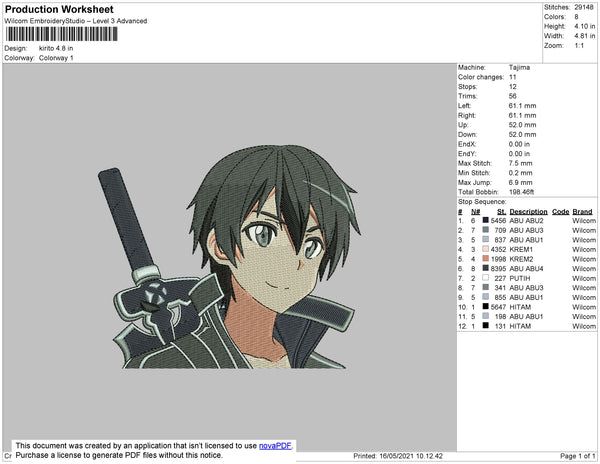The height and width of the screenshot is (464, 600).
Task: Select the Total Bobbin value 198.46ft
Action: [x=521, y=192]
